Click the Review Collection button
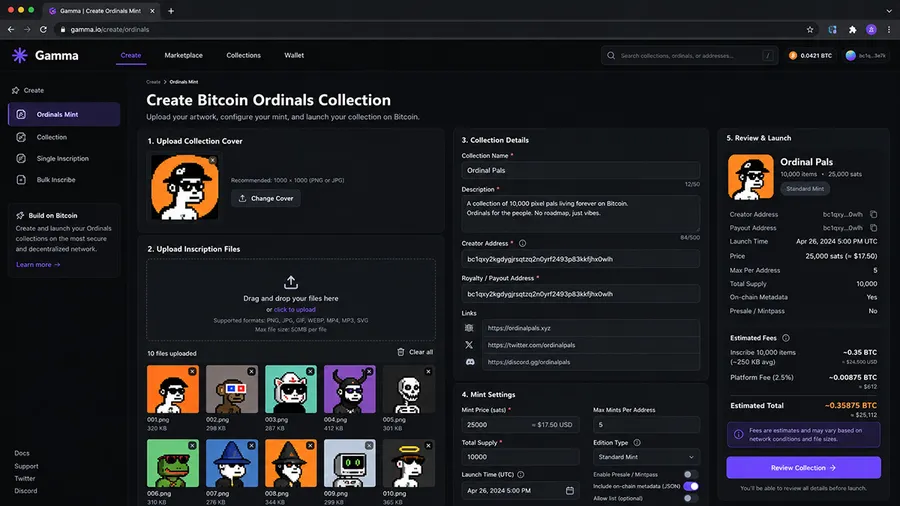Viewport: 900px width, 506px height. pyautogui.click(x=803, y=468)
